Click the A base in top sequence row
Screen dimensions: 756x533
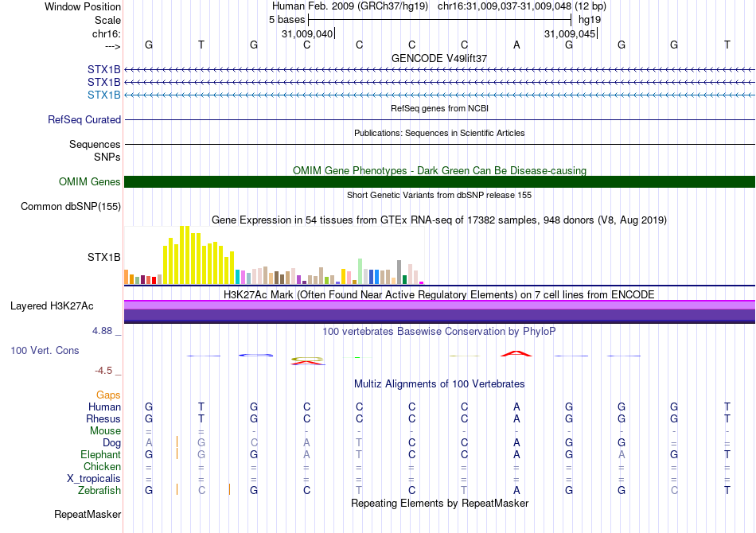click(x=516, y=45)
